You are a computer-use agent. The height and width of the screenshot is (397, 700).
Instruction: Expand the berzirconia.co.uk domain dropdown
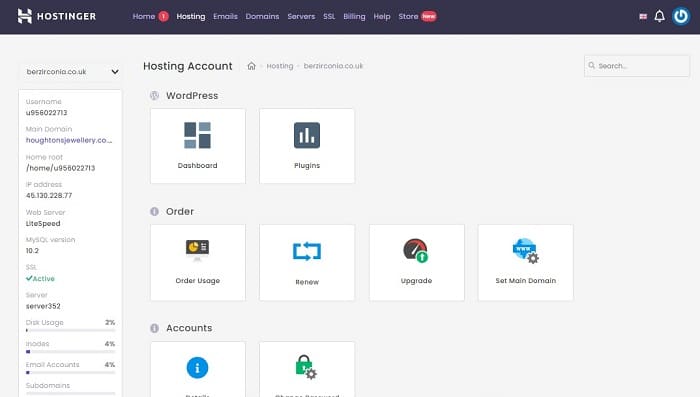tap(71, 71)
